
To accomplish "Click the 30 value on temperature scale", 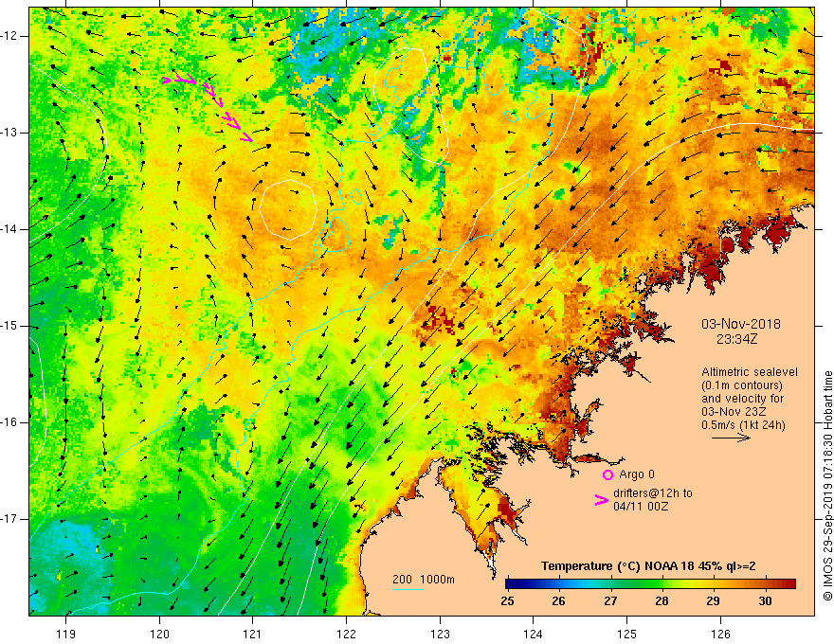I will (765, 601).
